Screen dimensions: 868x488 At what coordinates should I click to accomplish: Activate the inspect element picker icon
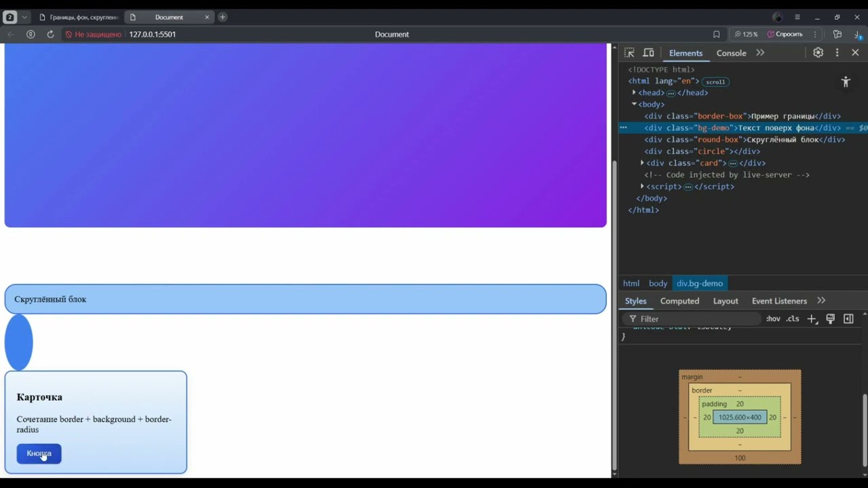(x=629, y=53)
